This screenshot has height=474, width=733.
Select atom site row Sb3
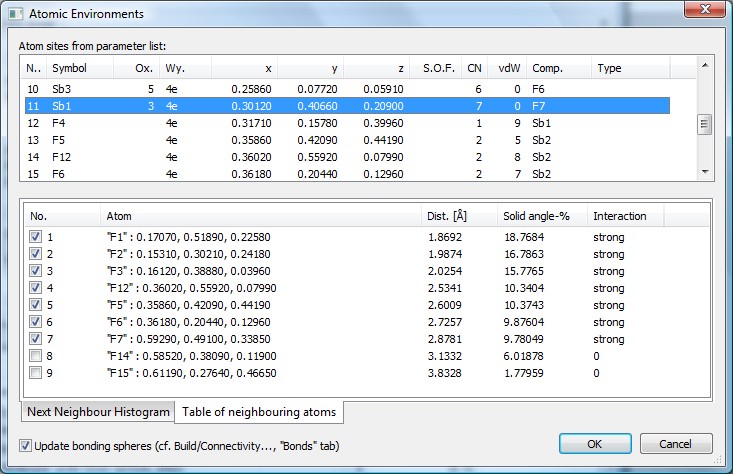coord(347,89)
